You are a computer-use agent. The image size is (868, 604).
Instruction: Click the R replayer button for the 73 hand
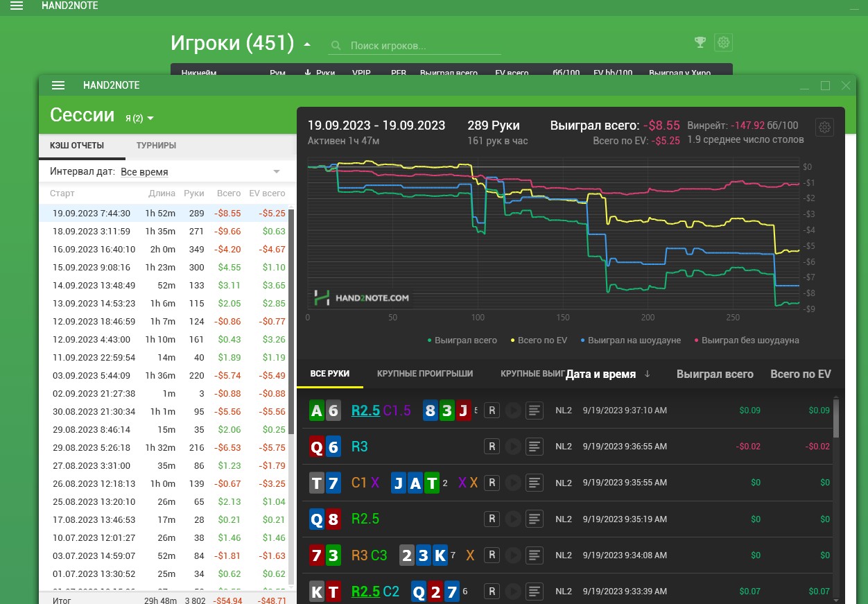point(492,555)
